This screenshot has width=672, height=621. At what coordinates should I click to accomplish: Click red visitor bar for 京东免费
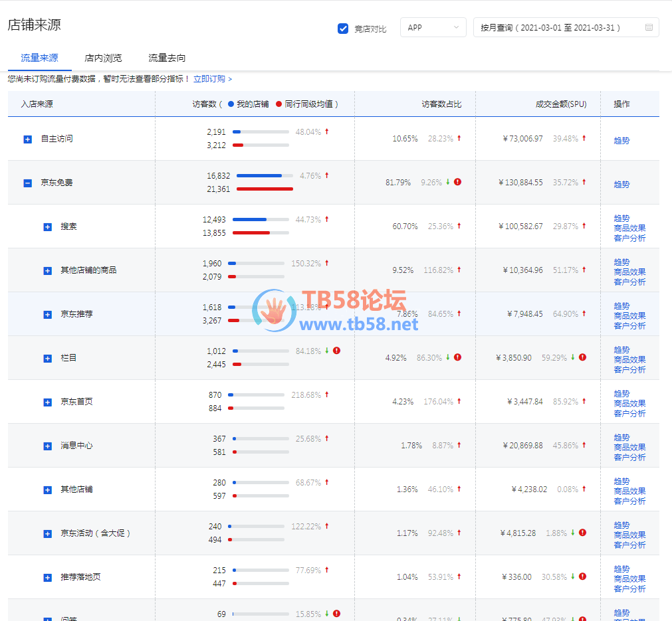[265, 189]
